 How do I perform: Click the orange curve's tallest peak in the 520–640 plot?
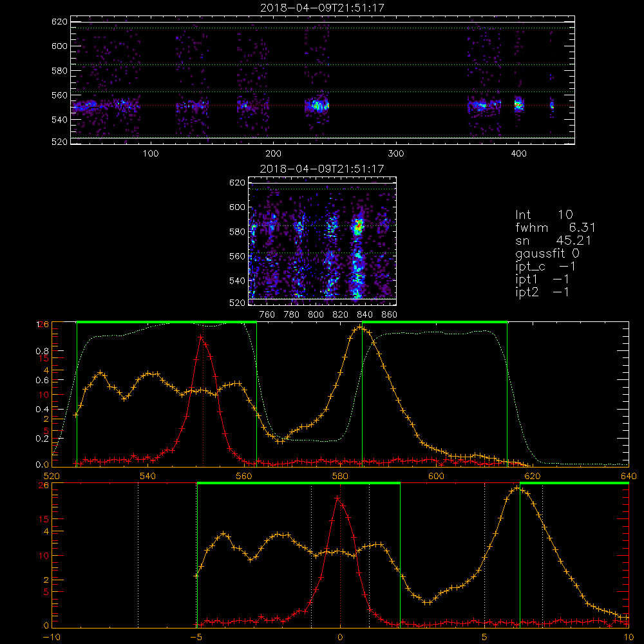[x=360, y=327]
